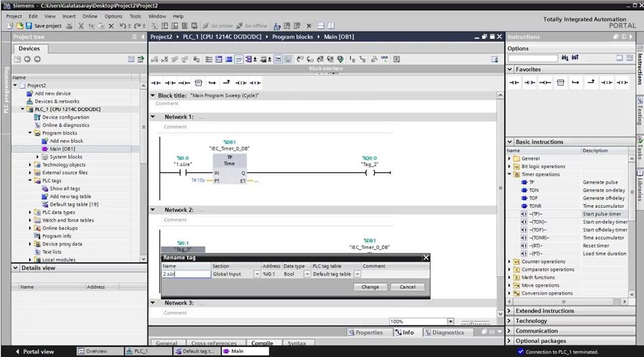
Task: Pick empty box in Instructions Favorites pane
Action: click(560, 83)
